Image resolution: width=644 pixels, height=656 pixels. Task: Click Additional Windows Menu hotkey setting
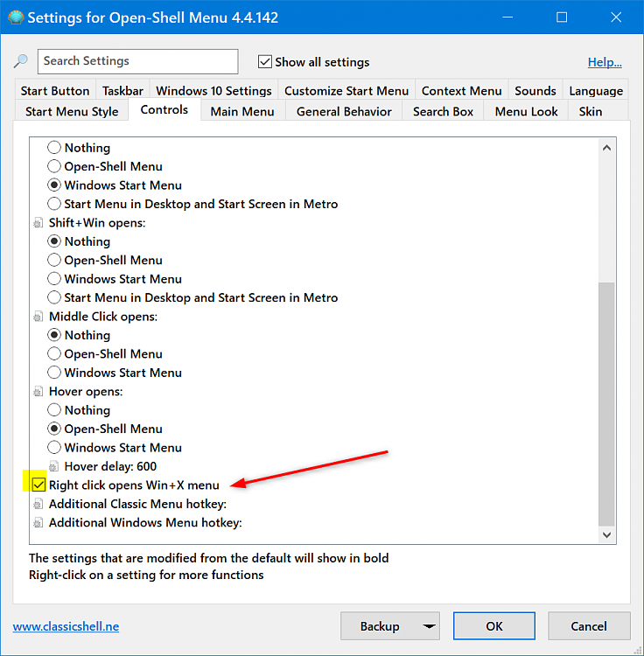(145, 522)
